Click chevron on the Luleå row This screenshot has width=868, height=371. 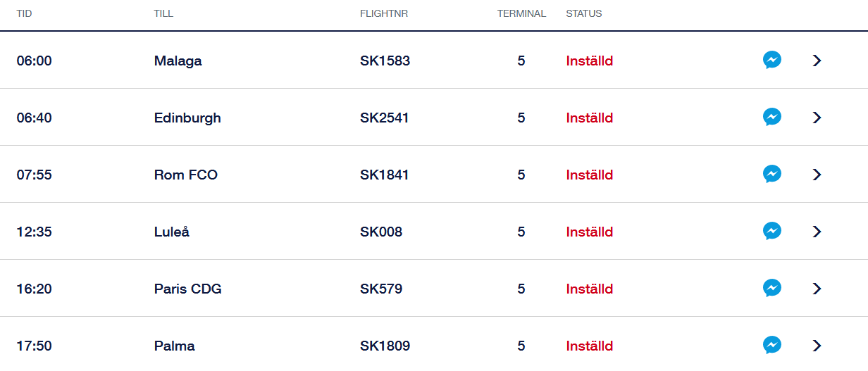click(x=817, y=232)
